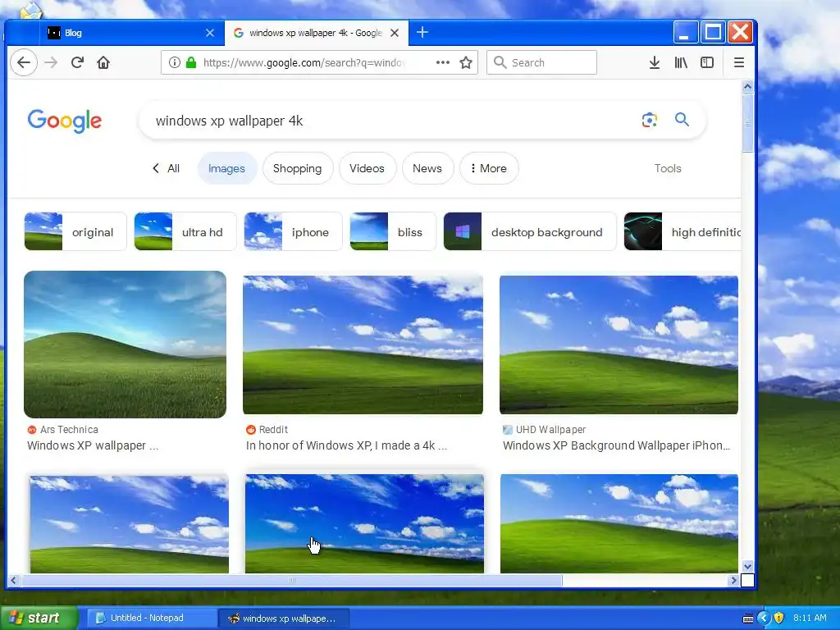Open a new tab with the plus icon

422,33
